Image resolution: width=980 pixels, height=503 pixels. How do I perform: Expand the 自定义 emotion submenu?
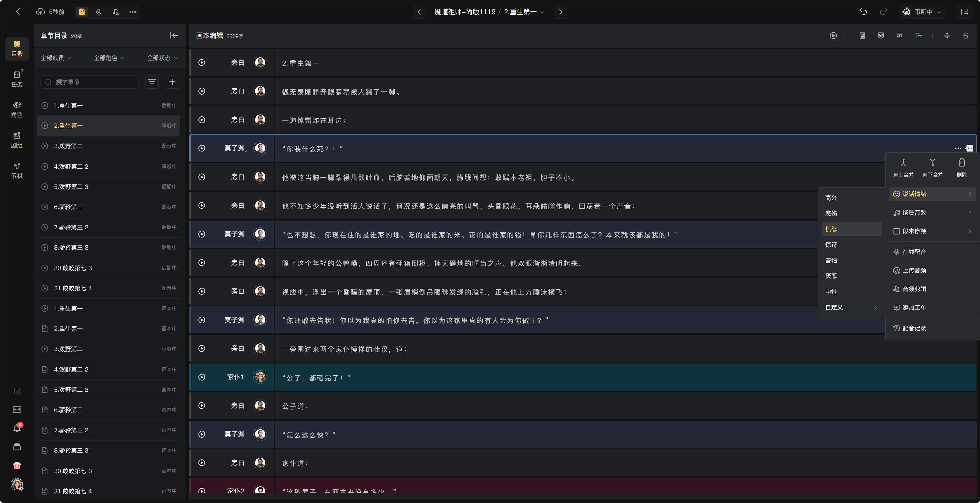pos(851,307)
